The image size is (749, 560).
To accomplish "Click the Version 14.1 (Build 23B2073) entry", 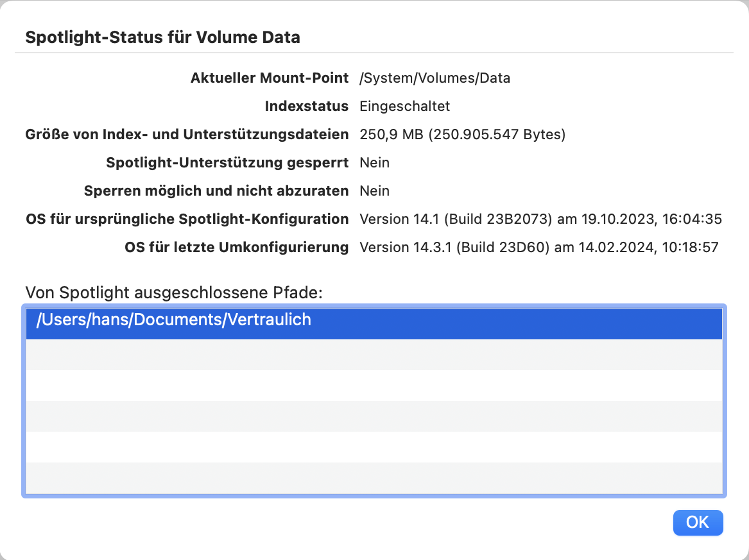I will click(541, 219).
